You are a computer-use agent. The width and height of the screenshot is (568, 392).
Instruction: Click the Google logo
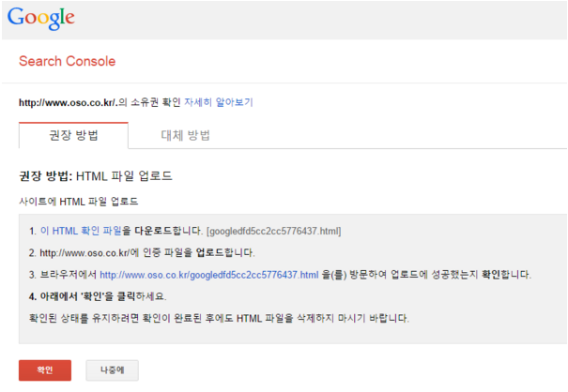click(x=41, y=18)
